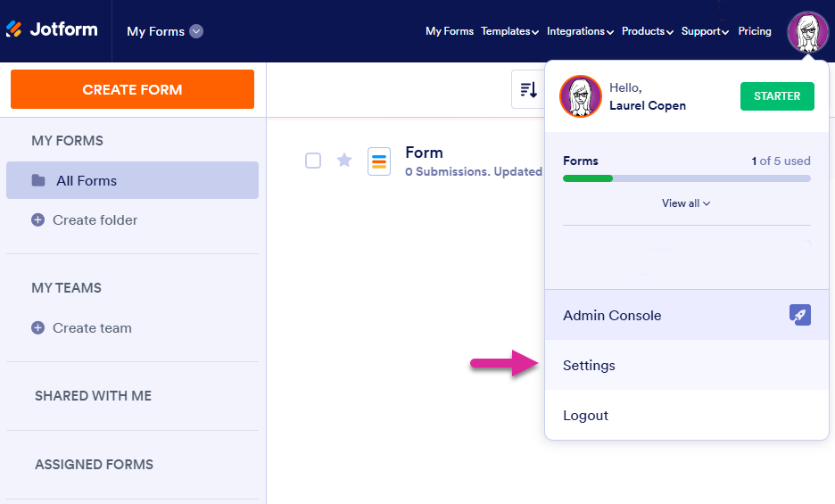Image resolution: width=835 pixels, height=504 pixels.
Task: Click the profile avatar in the top bar
Action: click(x=808, y=32)
